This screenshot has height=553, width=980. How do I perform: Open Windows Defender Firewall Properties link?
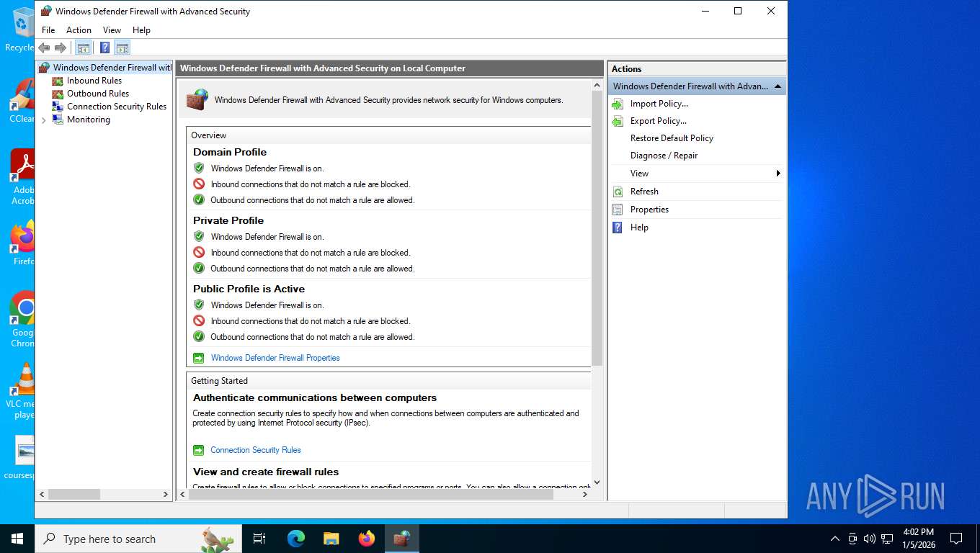tap(275, 358)
